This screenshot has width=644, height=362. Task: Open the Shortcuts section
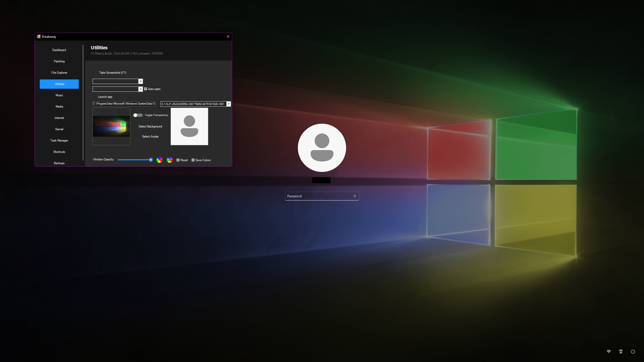59,152
